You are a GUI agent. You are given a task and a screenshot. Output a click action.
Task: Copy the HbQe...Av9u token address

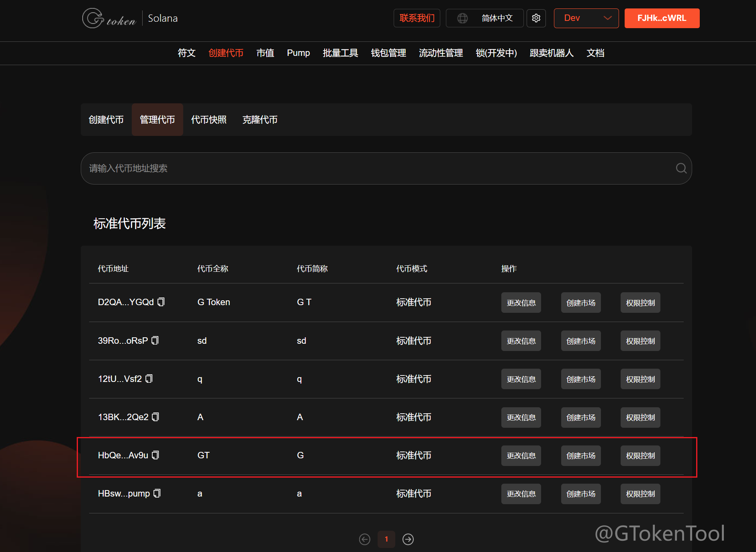point(155,455)
